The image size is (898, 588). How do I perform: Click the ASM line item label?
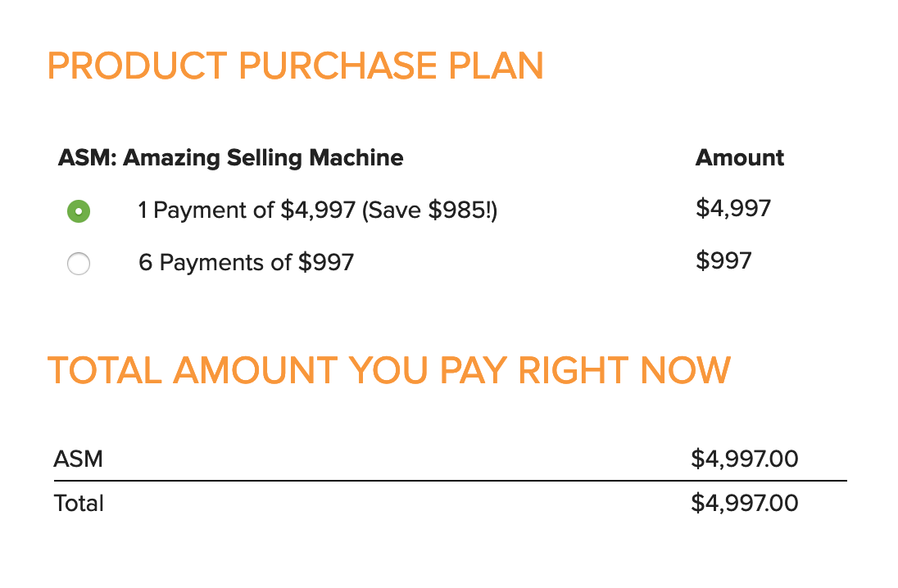point(79,459)
